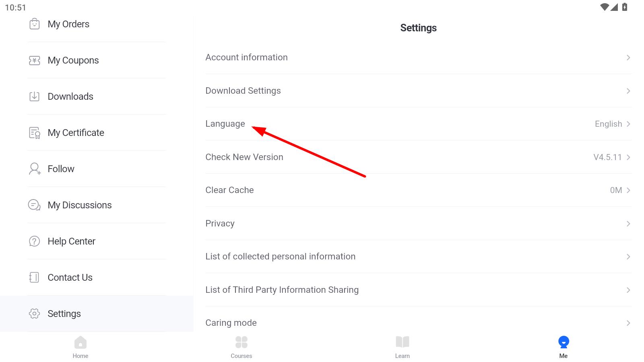The width and height of the screenshot is (644, 362).
Task: Expand Account information chevron
Action: (x=628, y=58)
